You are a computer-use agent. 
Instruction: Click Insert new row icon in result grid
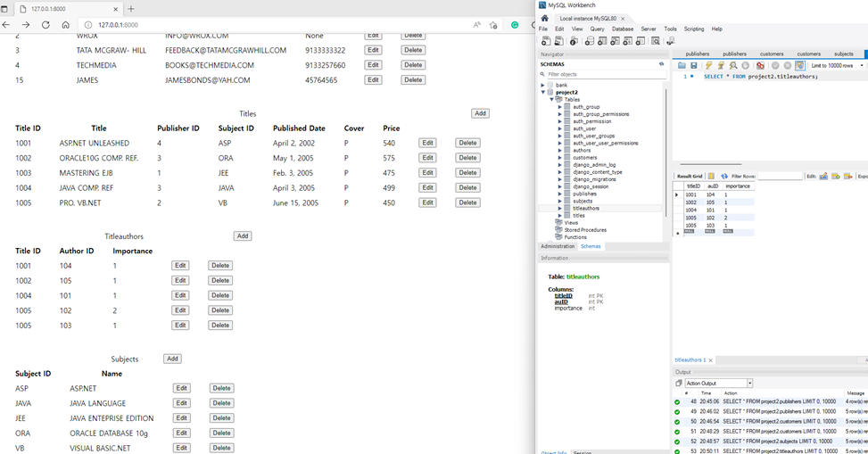pos(836,176)
